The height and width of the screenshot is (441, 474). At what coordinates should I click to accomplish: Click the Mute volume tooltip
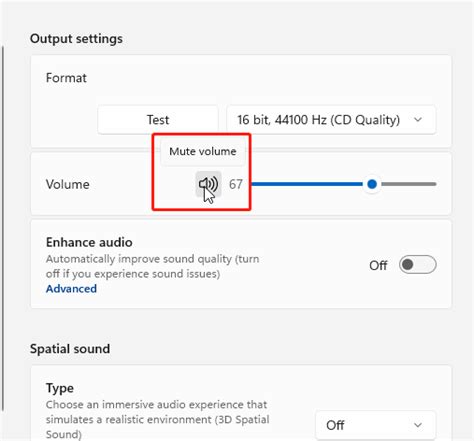(x=203, y=152)
